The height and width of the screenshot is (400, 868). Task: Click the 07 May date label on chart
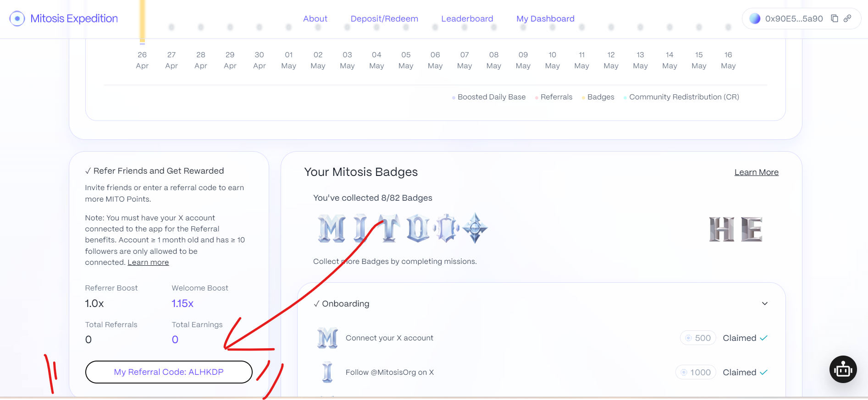pyautogui.click(x=464, y=60)
